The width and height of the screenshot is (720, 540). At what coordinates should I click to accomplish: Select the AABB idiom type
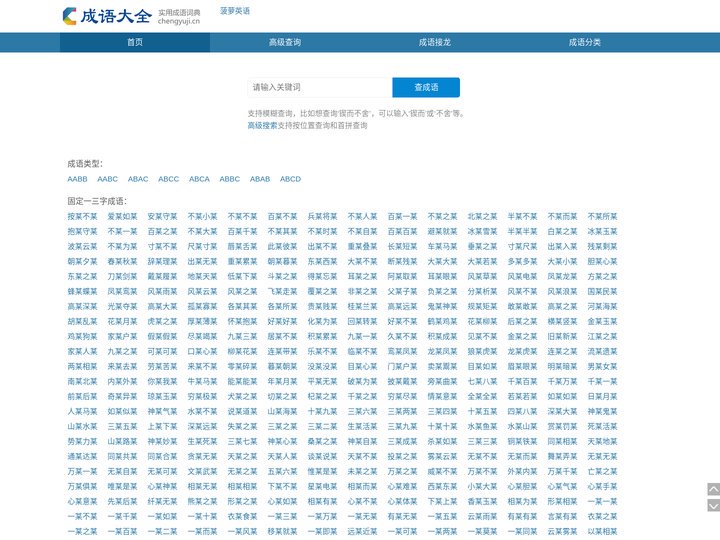click(x=77, y=179)
